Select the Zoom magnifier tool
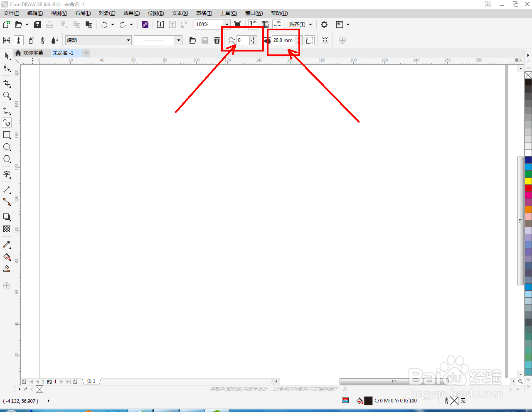 click(x=7, y=96)
